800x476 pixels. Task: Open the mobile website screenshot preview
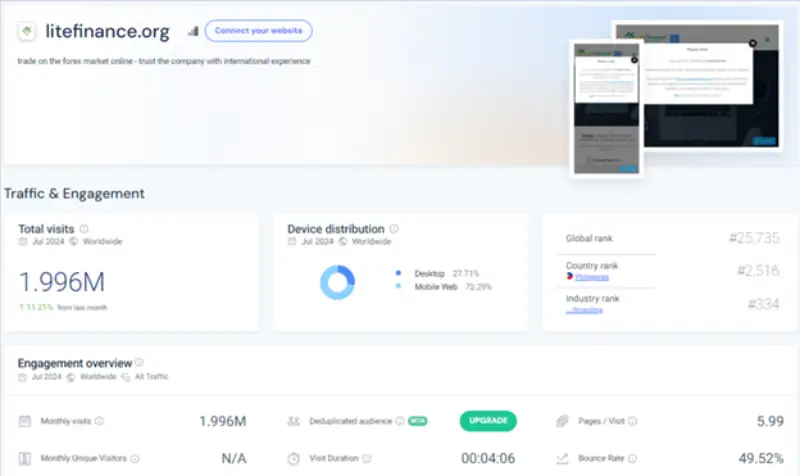pos(605,108)
